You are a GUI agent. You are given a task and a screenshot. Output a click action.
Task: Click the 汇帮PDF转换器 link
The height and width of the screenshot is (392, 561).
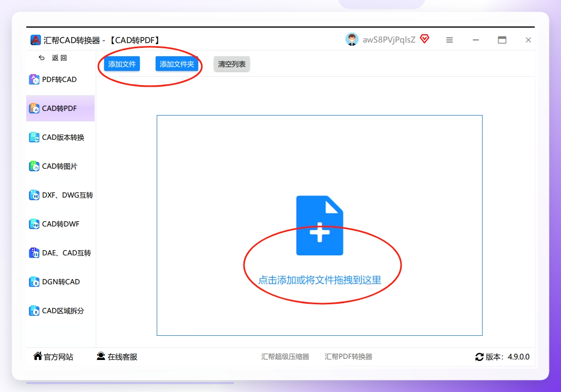pos(349,357)
